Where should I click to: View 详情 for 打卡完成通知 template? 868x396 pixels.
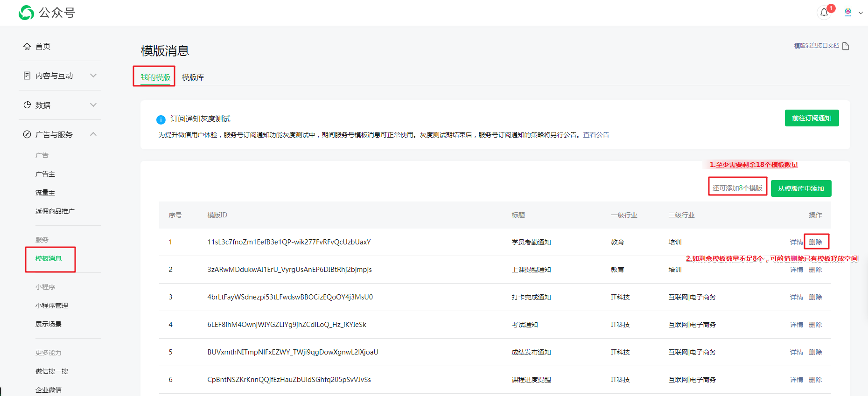click(796, 297)
